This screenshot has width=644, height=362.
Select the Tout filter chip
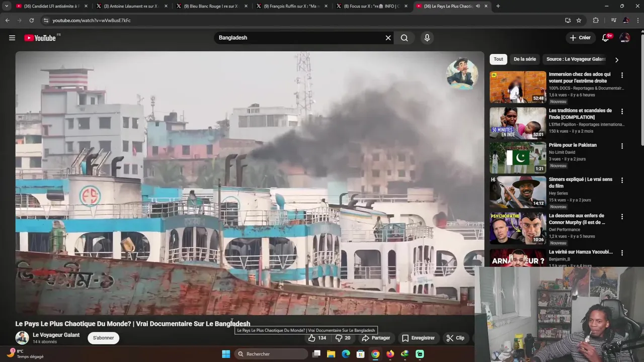[x=498, y=59]
